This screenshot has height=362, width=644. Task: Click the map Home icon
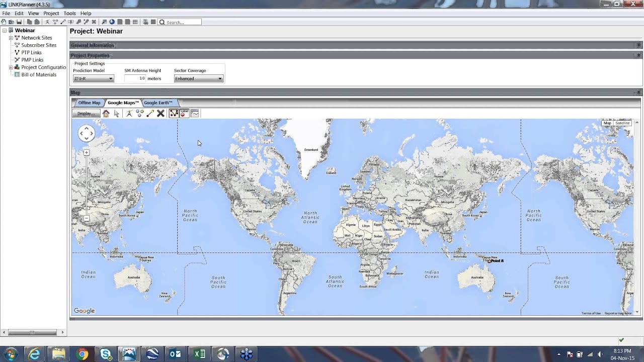coord(106,114)
